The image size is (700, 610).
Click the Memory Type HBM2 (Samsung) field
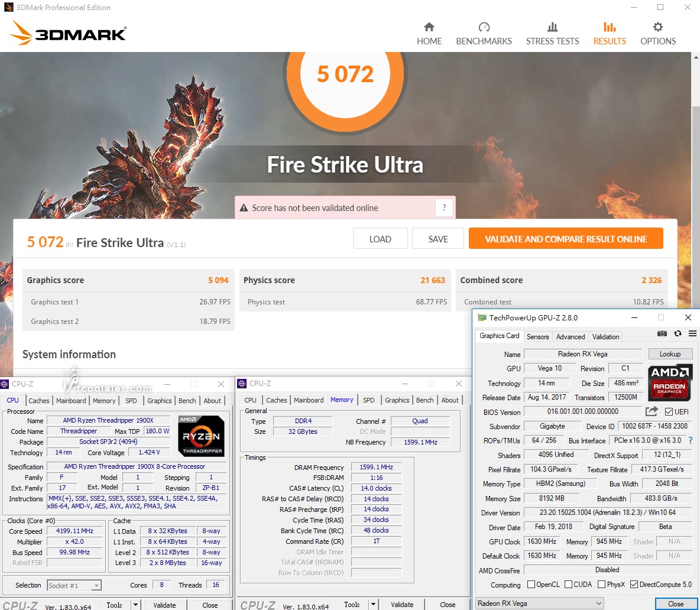pos(560,484)
